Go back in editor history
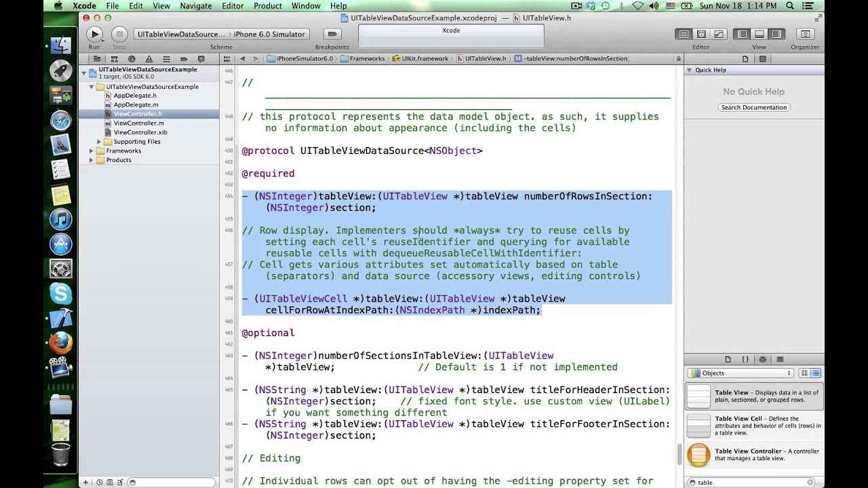The image size is (868, 488). [243, 59]
